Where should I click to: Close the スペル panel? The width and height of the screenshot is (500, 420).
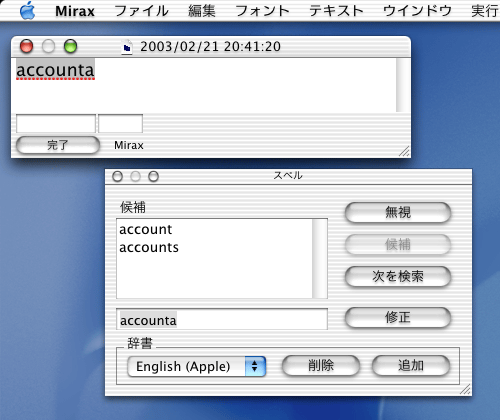pyautogui.click(x=117, y=176)
